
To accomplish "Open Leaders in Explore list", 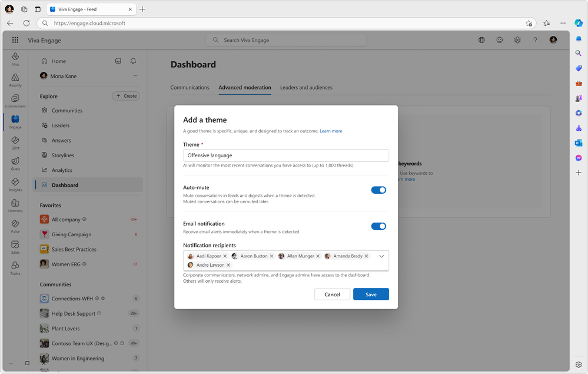I will [88, 125].
